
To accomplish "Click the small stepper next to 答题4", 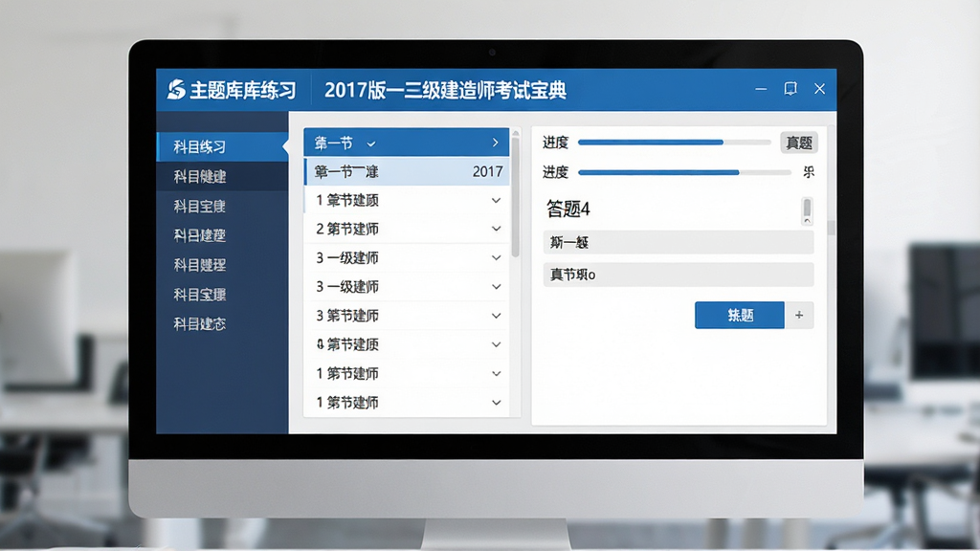I will point(807,210).
